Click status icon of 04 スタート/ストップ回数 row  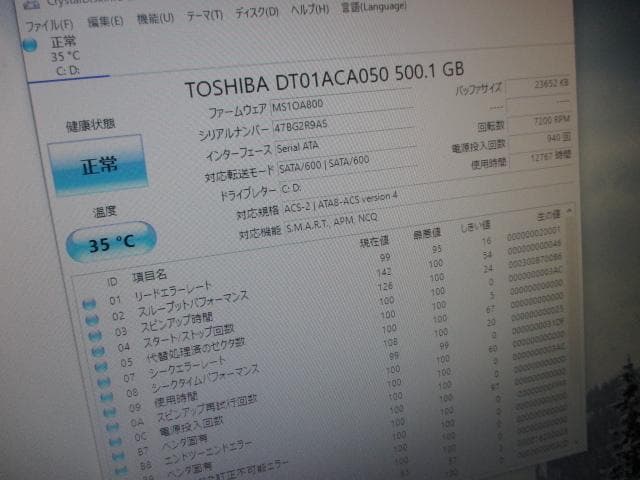click(98, 351)
